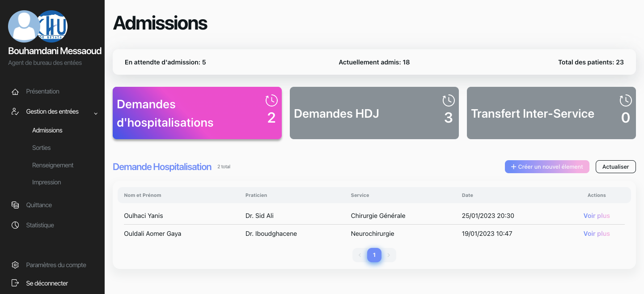Click the Créer un nouvel élement button
Screen dimensions: 644x294
point(547,166)
